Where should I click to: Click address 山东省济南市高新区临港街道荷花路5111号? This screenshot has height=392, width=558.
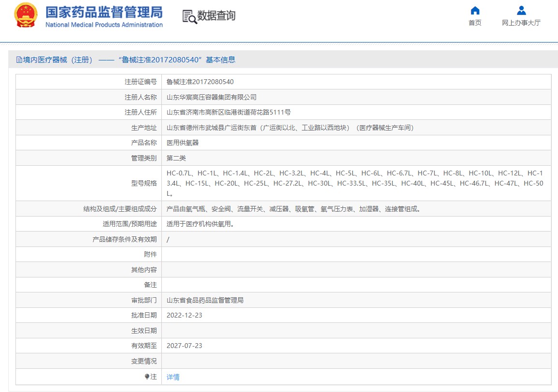click(x=229, y=112)
